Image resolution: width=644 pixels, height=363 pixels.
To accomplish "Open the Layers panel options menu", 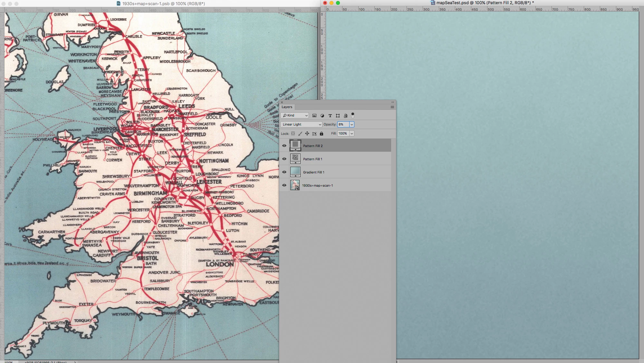I will pos(392,107).
